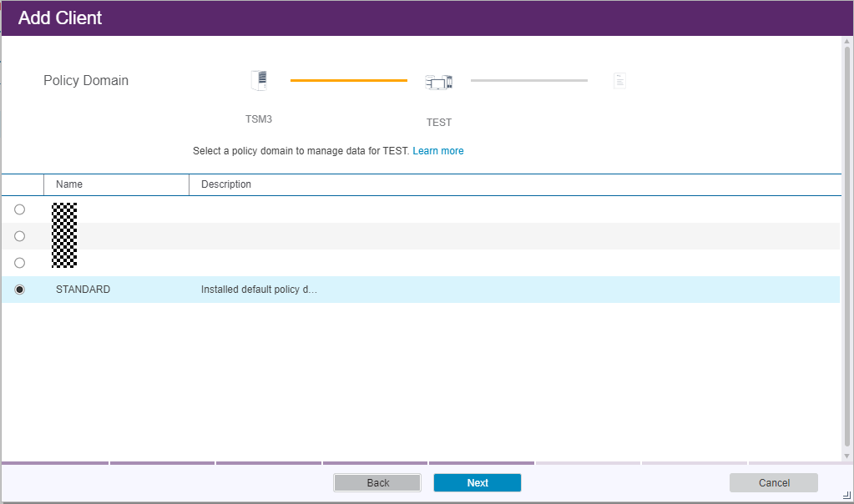
Task: Click the first wizard progress bar segment
Action: click(x=55, y=462)
